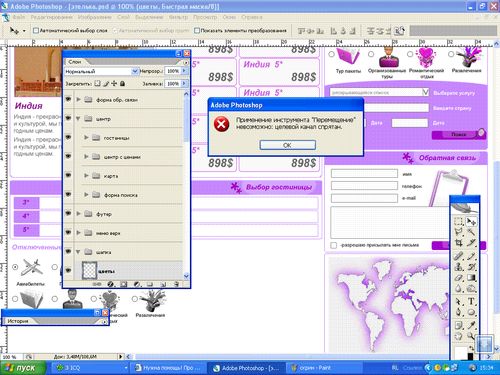Select the History Brush tool
The width and height of the screenshot is (500, 375).
click(471, 267)
